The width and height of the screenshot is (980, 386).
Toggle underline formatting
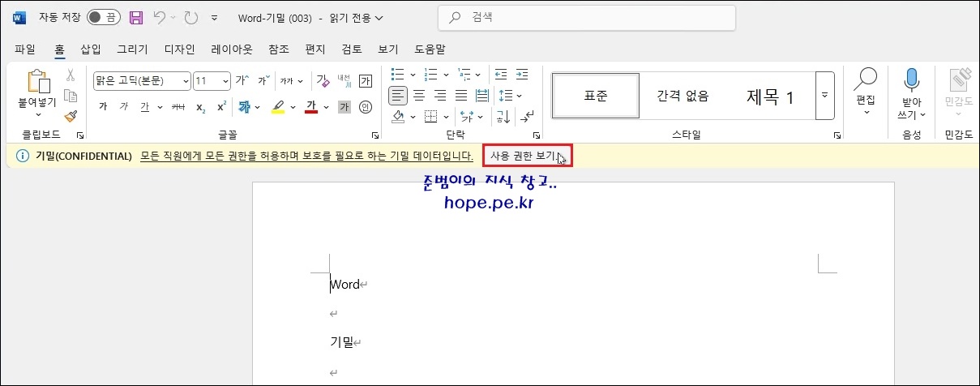(x=145, y=106)
